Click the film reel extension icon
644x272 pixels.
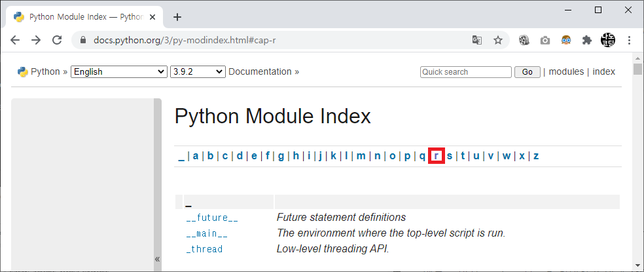click(x=524, y=40)
